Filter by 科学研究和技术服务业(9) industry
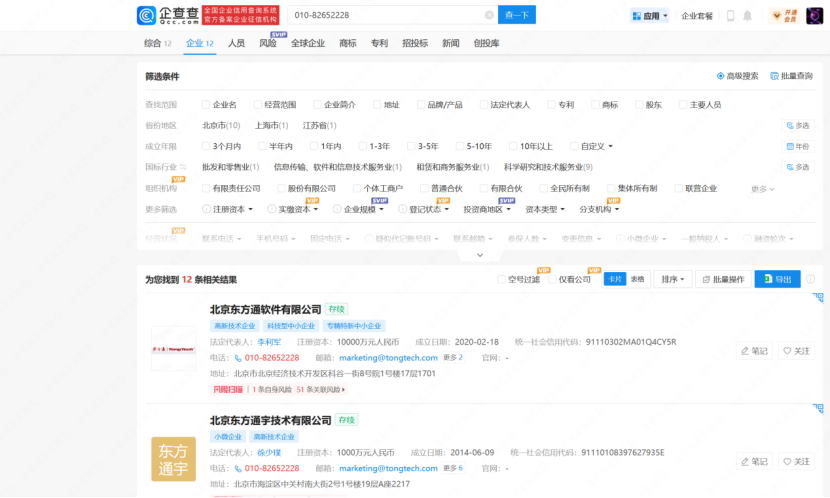This screenshot has height=498, width=830. point(548,167)
